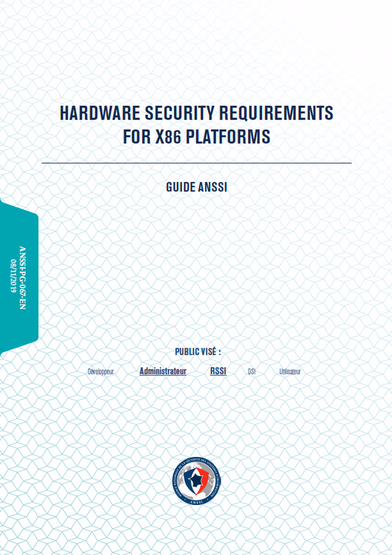Click the teal side tab shape
The image size is (392, 555).
tap(19, 276)
